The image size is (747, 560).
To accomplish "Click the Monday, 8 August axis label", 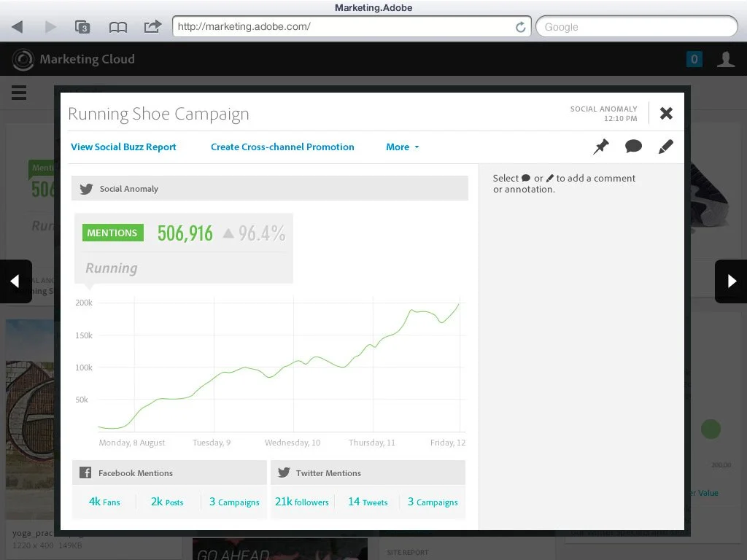I will (x=132, y=443).
